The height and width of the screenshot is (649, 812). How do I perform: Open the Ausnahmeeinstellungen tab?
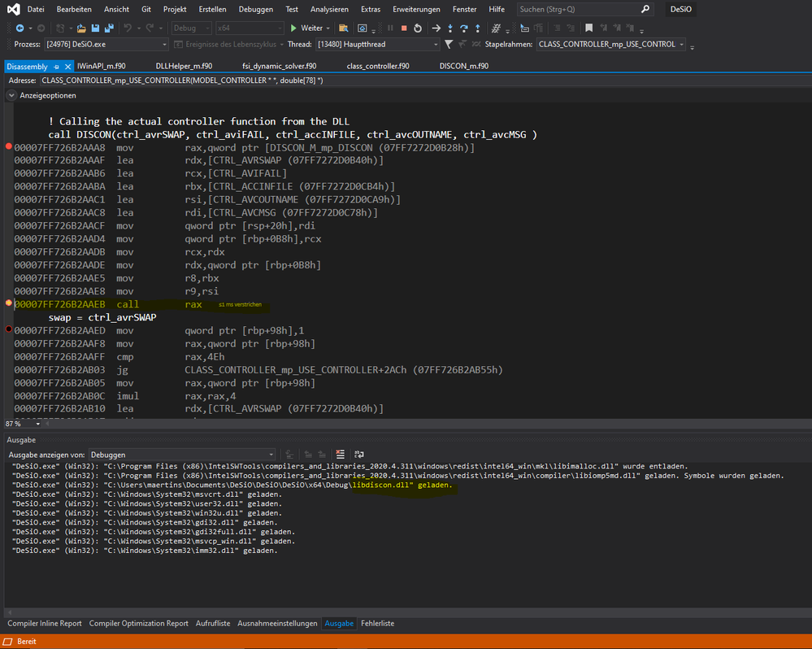pos(277,623)
